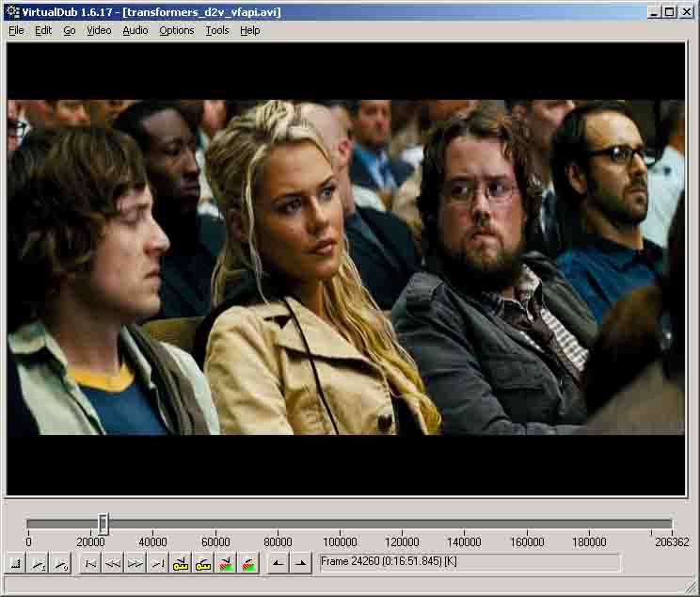Open the Help menu
The height and width of the screenshot is (597, 700).
coord(250,30)
